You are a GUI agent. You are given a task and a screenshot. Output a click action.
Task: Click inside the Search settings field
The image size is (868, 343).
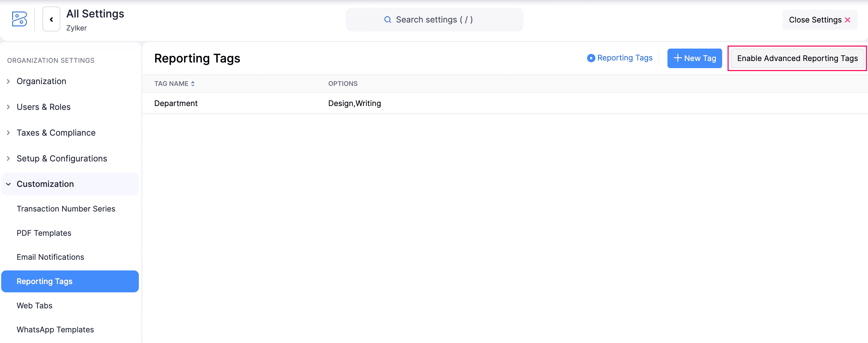tap(435, 20)
